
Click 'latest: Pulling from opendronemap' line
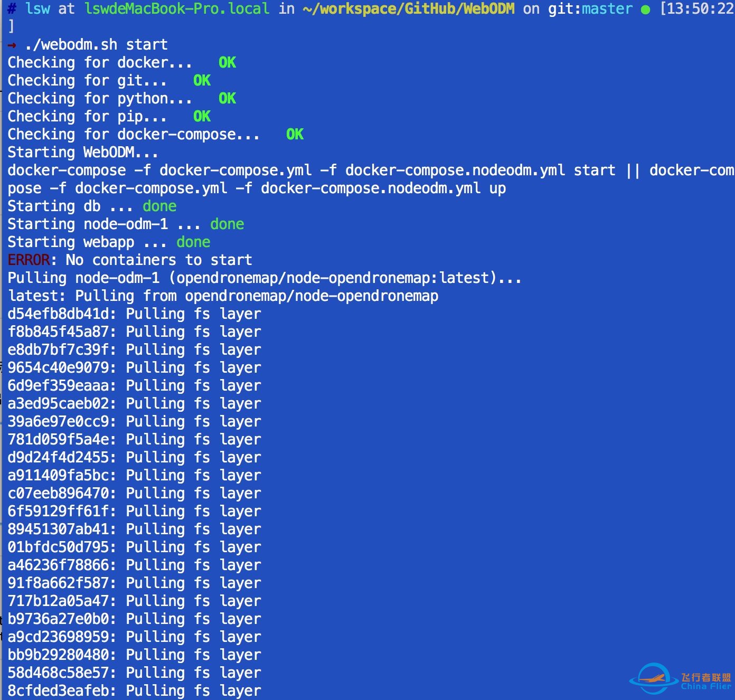click(223, 296)
